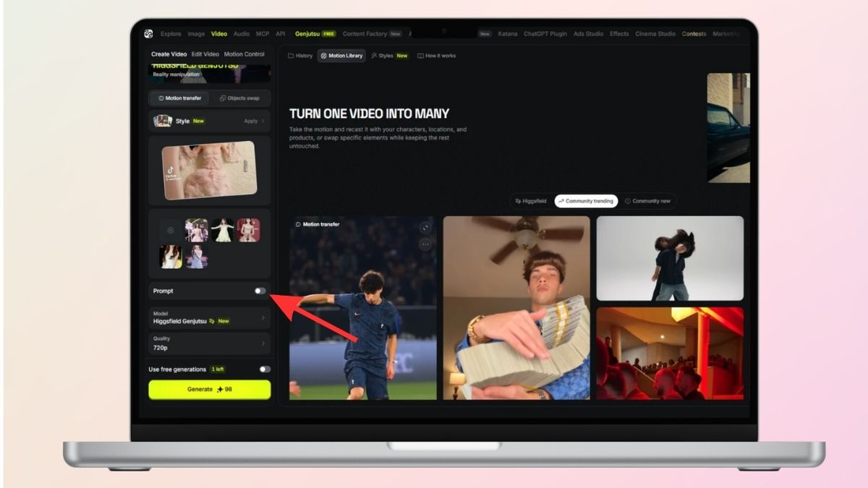Open Contests in the top navigation
Image resolution: width=868 pixels, height=488 pixels.
point(694,34)
